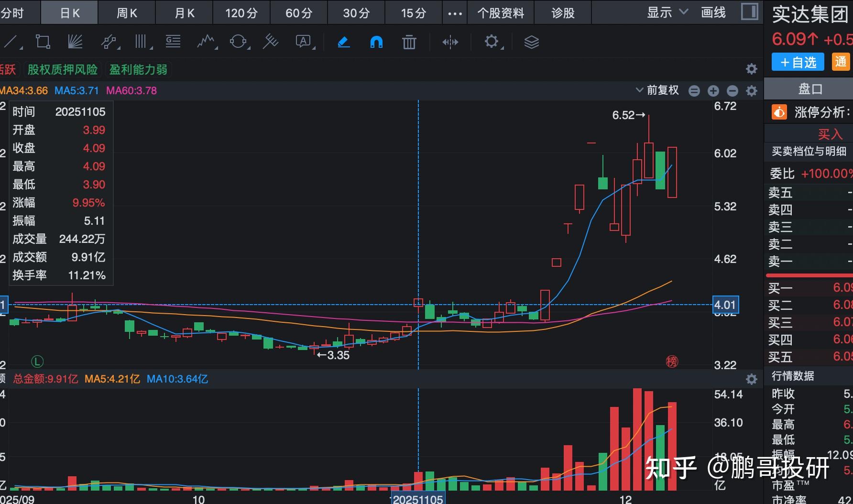Select the parallel vertical lines tool
853x504 pixels.
coord(141,42)
